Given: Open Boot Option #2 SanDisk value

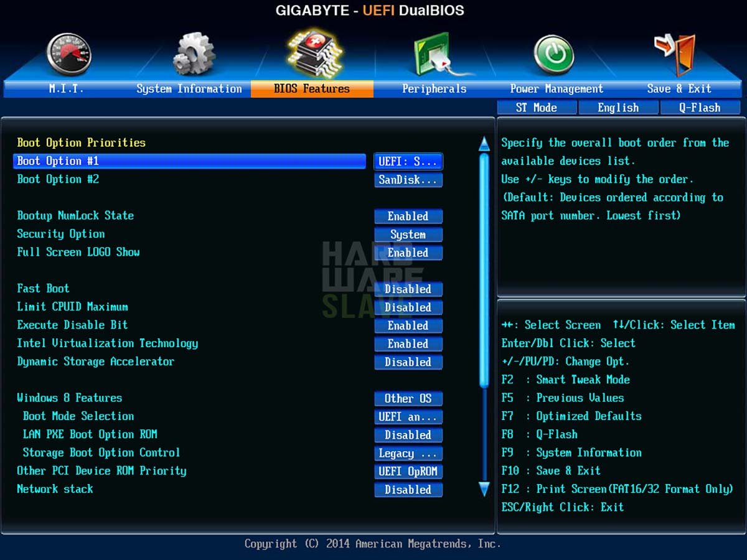Looking at the screenshot, I should coord(408,180).
